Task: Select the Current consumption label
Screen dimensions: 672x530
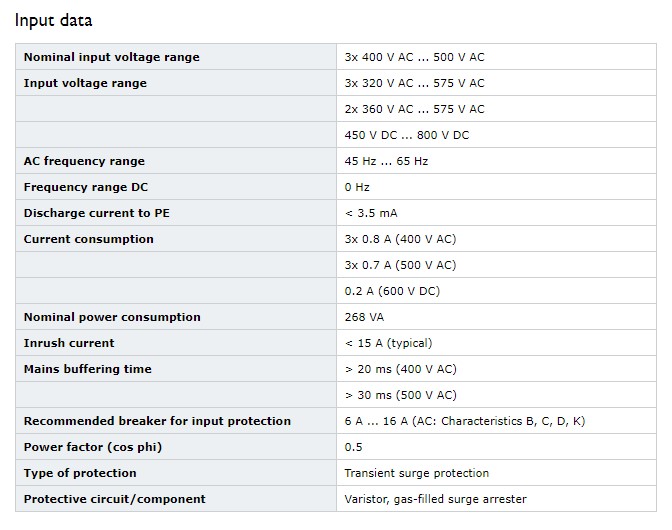Action: pos(88,239)
